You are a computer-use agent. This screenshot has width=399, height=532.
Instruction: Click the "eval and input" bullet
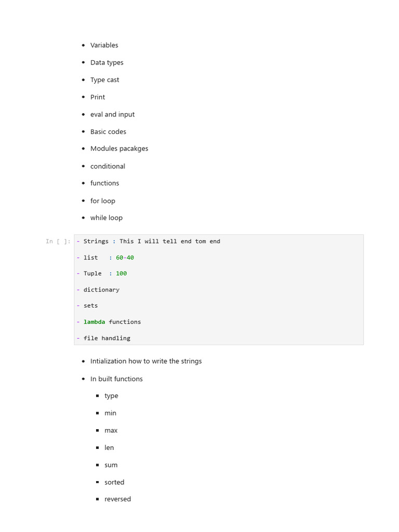pos(112,114)
